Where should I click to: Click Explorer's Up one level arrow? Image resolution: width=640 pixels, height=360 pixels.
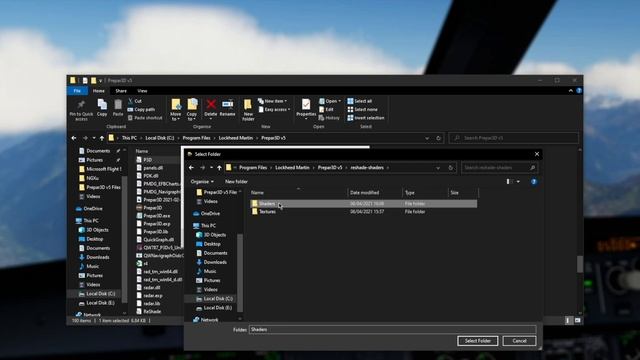tap(102, 138)
